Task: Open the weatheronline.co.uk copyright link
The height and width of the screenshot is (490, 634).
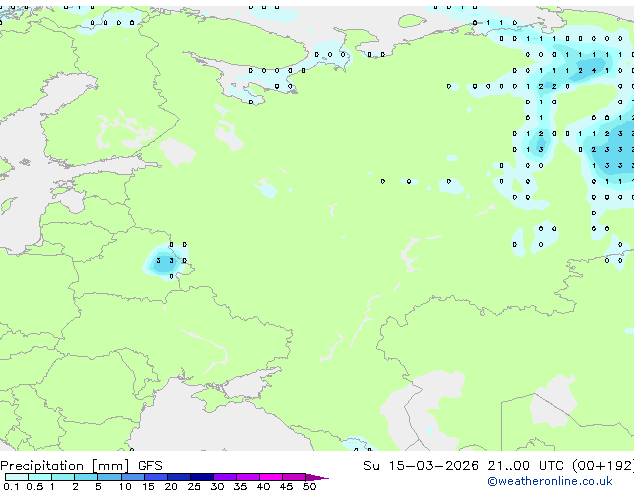Action: point(550,481)
